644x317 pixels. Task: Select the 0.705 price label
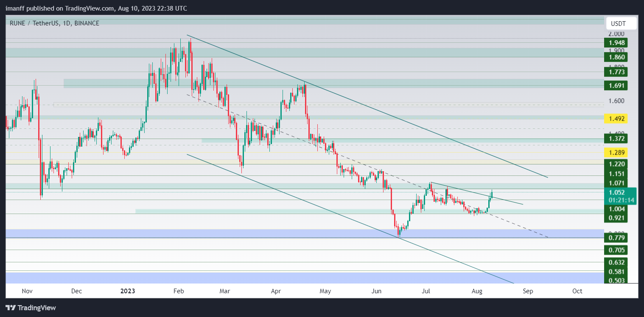coord(616,250)
